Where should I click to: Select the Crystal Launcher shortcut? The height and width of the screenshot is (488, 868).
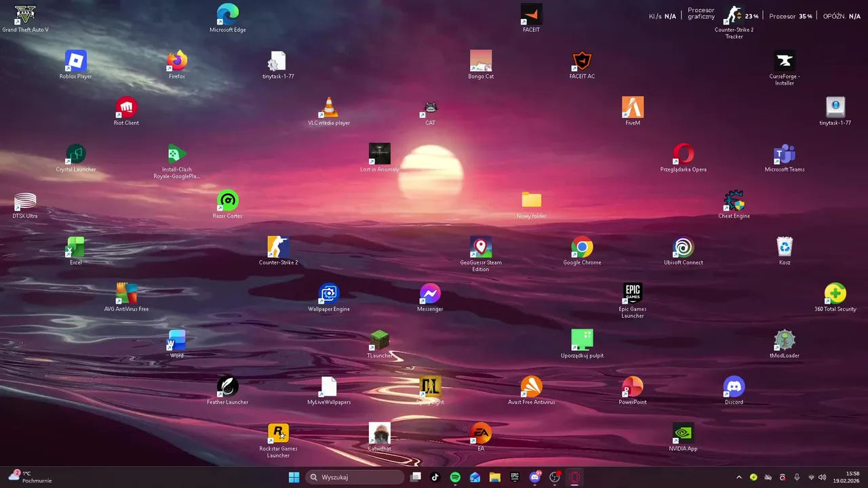coord(76,158)
